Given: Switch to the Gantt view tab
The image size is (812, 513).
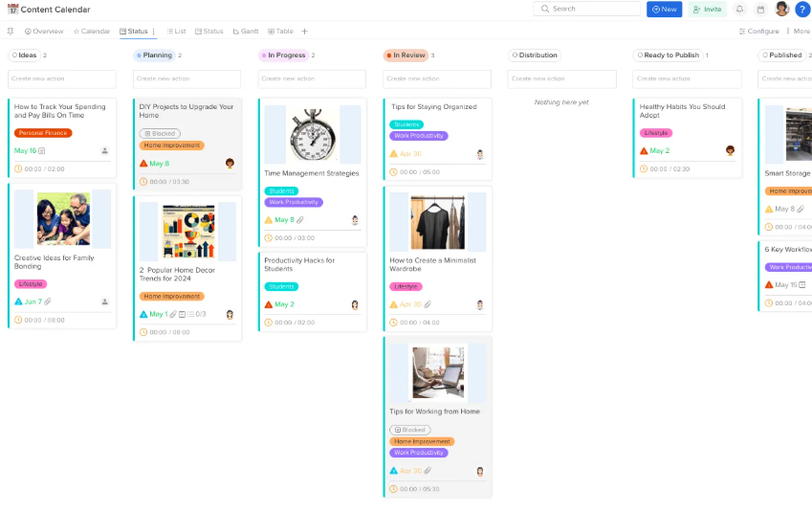Looking at the screenshot, I should pos(246,32).
